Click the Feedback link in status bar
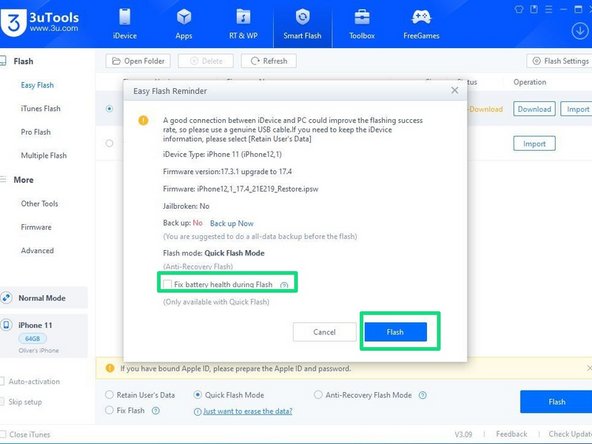The height and width of the screenshot is (444, 592). (x=511, y=434)
